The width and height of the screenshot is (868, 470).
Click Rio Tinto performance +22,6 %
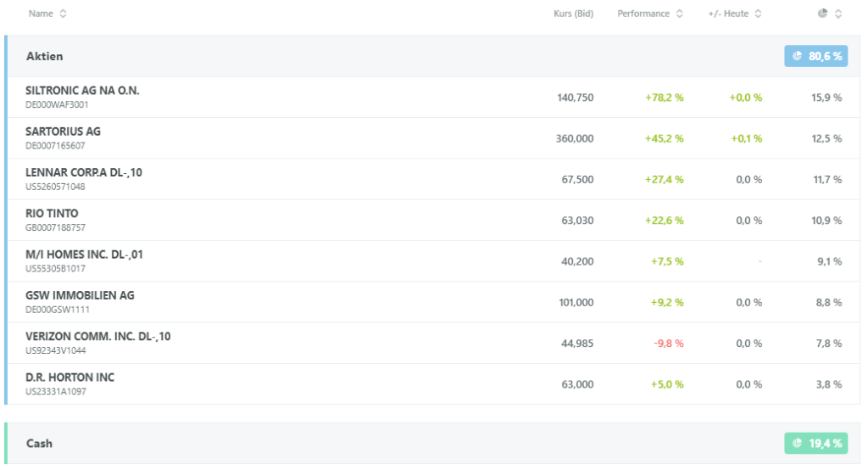click(x=665, y=221)
